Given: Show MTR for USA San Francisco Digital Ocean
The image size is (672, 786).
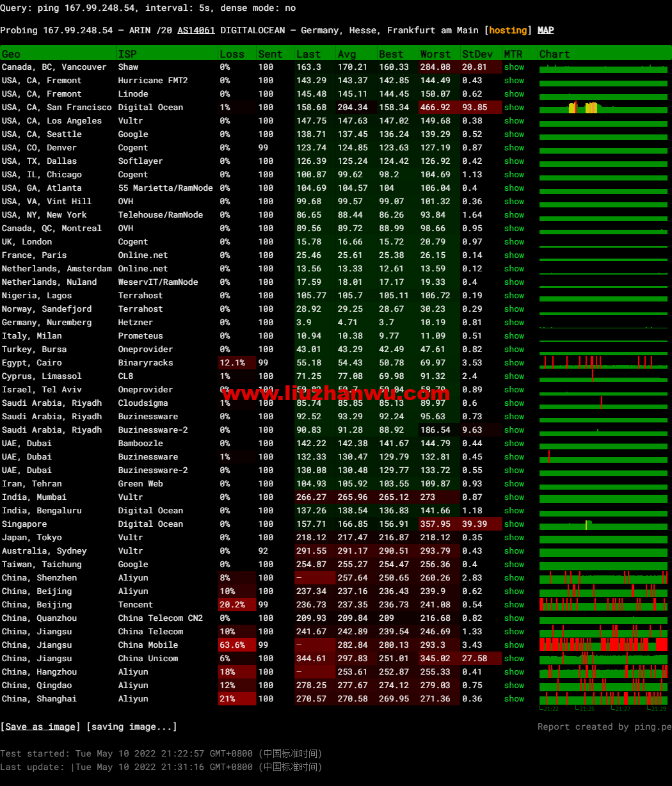Looking at the screenshot, I should (x=514, y=108).
